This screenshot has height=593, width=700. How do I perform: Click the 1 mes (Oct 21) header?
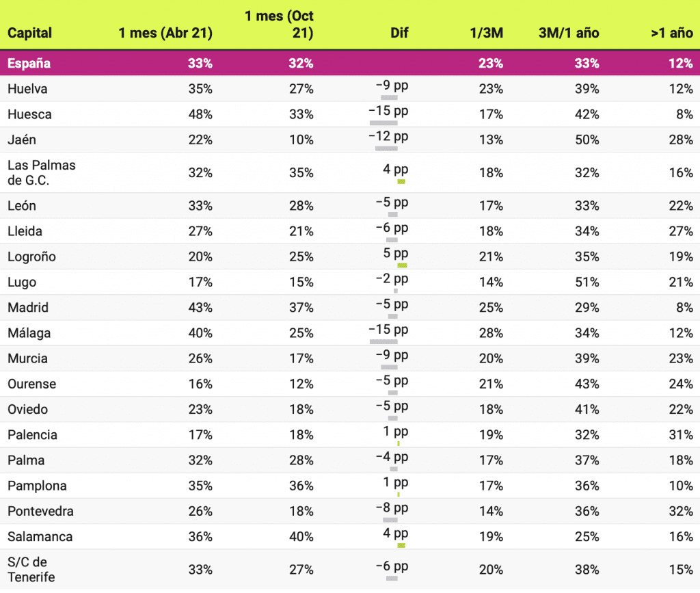(x=279, y=24)
